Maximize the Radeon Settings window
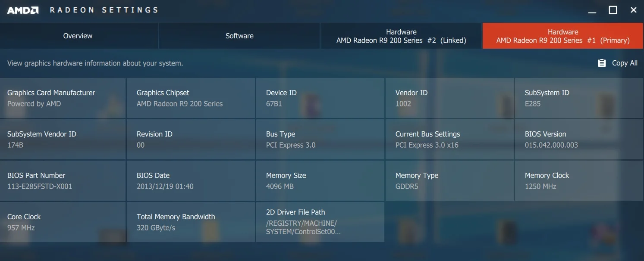The width and height of the screenshot is (644, 261). 613,10
